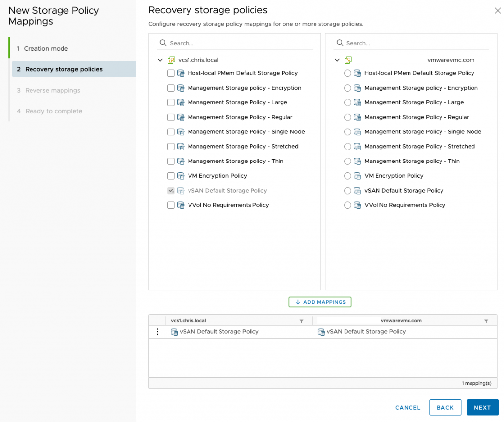Click policy icon beside right Single Node policy
This screenshot has width=504, height=422.
pyautogui.click(x=357, y=132)
